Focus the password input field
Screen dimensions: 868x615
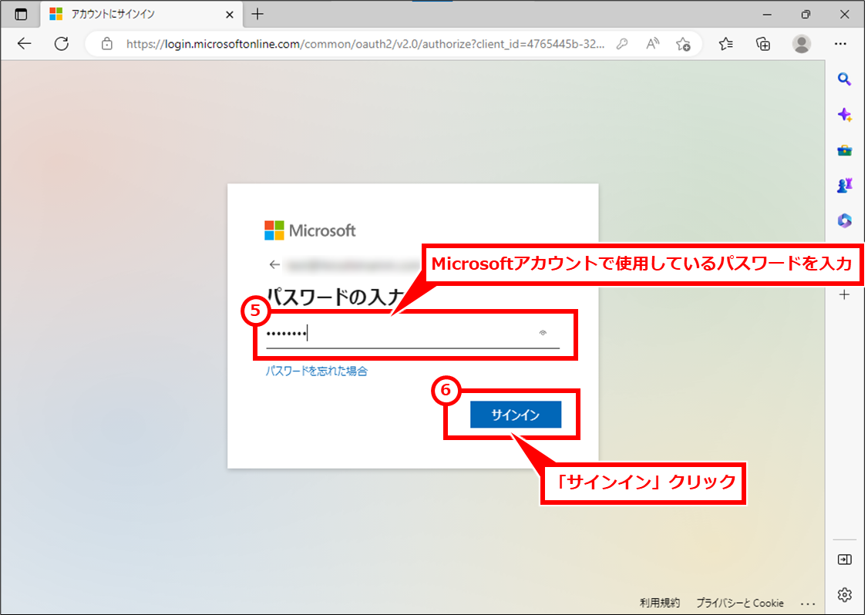412,334
